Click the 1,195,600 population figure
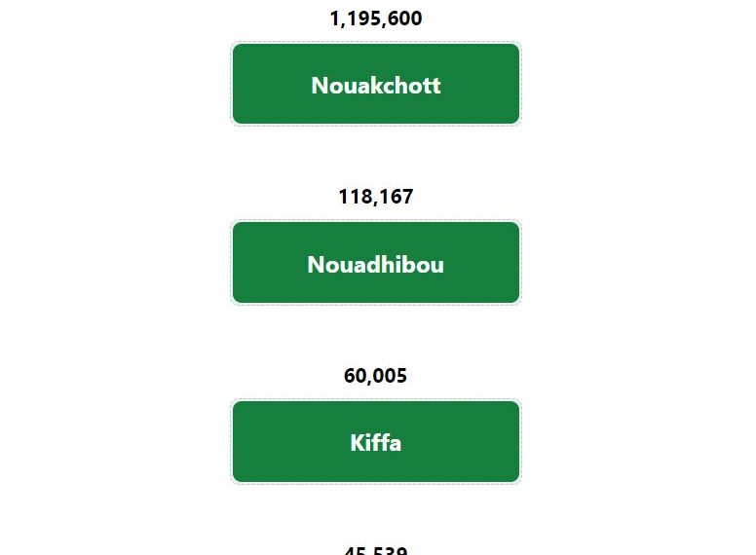Image resolution: width=756 pixels, height=555 pixels. 376,18
